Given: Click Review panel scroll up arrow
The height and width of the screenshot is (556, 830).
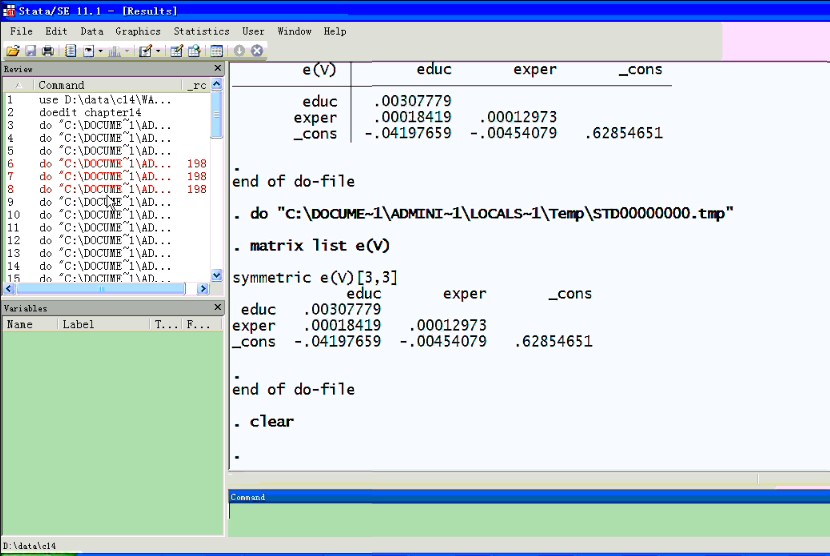Looking at the screenshot, I should 216,85.
